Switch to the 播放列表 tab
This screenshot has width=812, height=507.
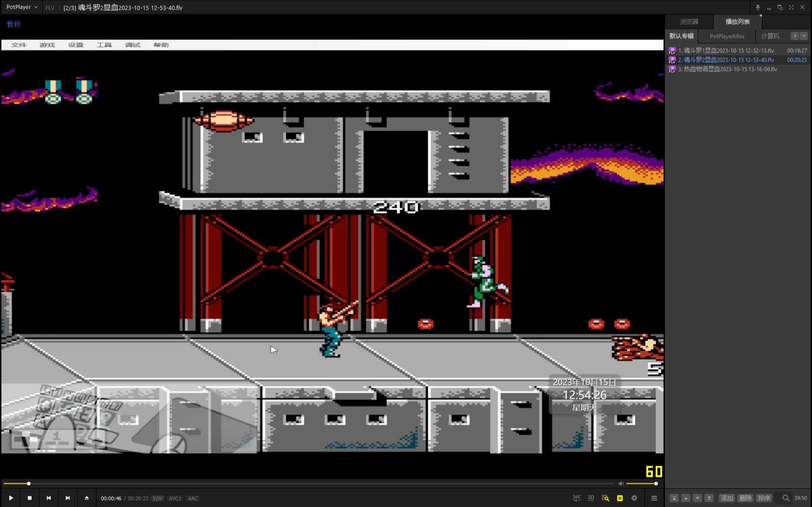737,22
